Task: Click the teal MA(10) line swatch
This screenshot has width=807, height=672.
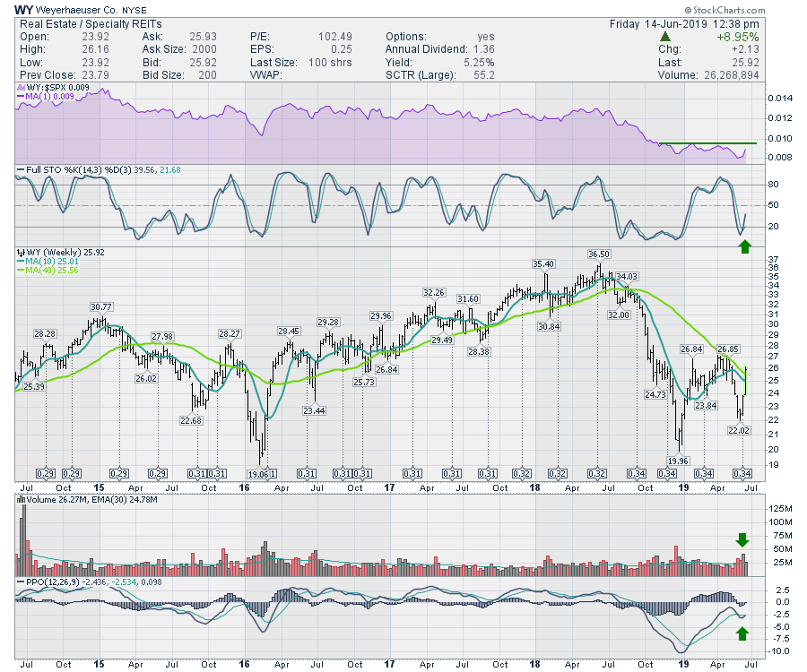Action: 21,262
